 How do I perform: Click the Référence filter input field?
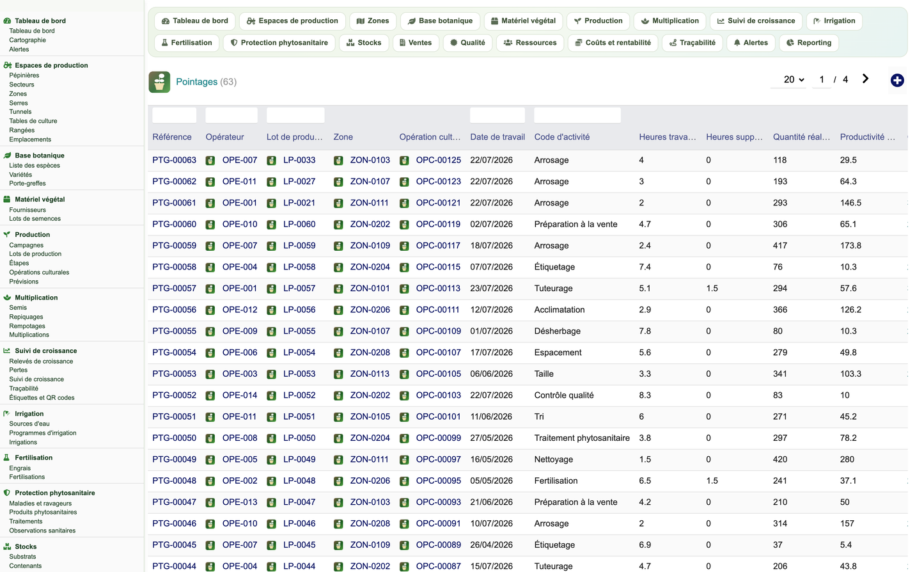175,115
